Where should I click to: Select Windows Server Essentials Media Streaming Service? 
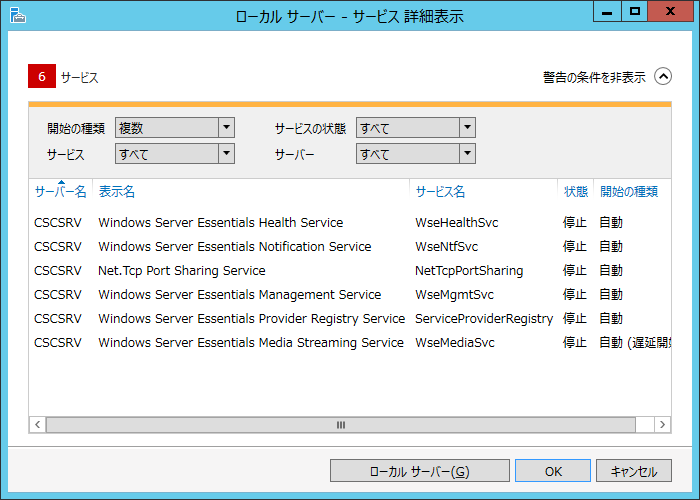click(350, 343)
